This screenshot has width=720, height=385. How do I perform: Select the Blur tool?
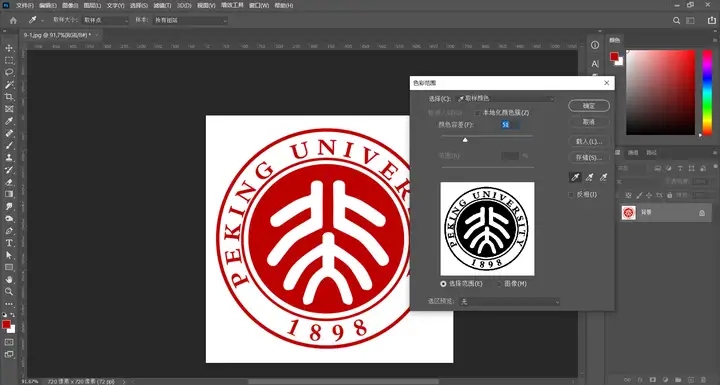[x=9, y=206]
